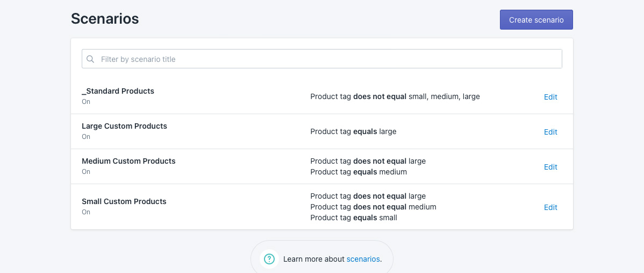Viewport: 644px width, 273px height.
Task: Click the On status under Small Custom Products
Action: coord(86,212)
